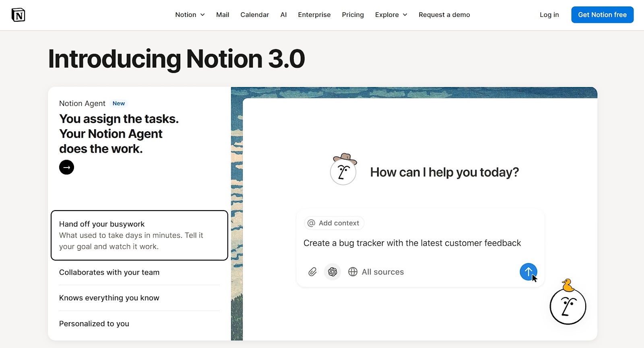
Task: Click the black arrow circle under the Notion Agent headline
Action: 66,167
